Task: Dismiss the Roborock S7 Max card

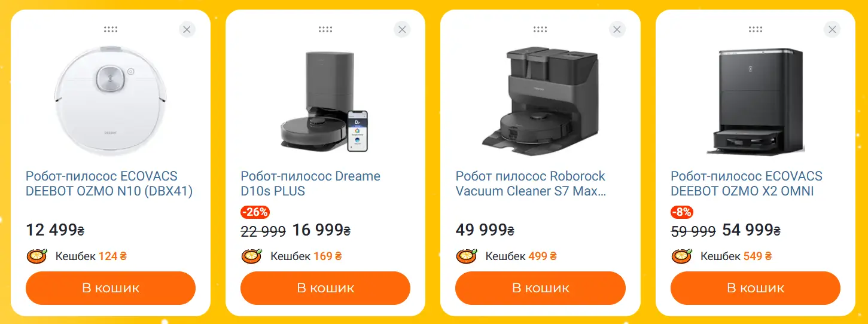Action: pyautogui.click(x=617, y=29)
